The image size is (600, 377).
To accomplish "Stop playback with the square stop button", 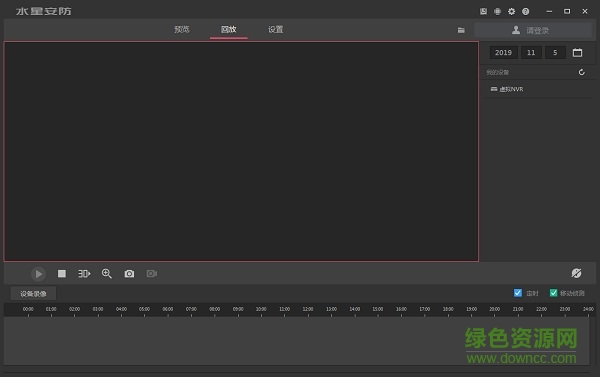I will tap(62, 274).
